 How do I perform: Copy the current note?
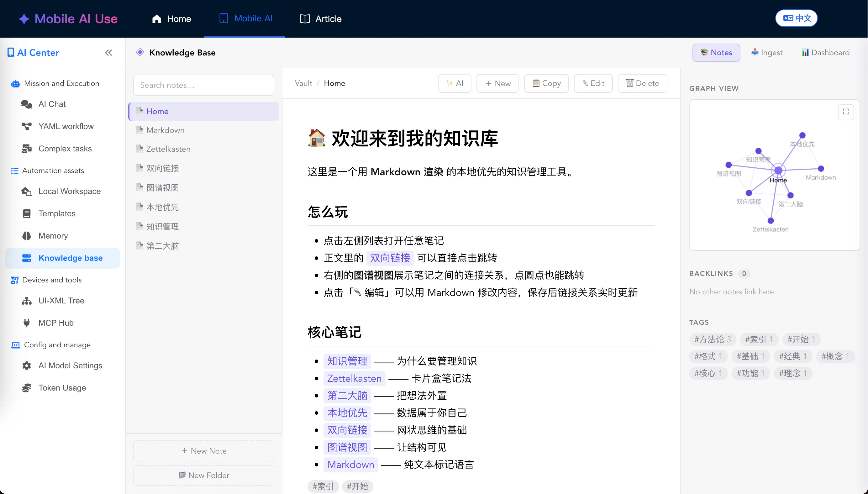point(546,83)
